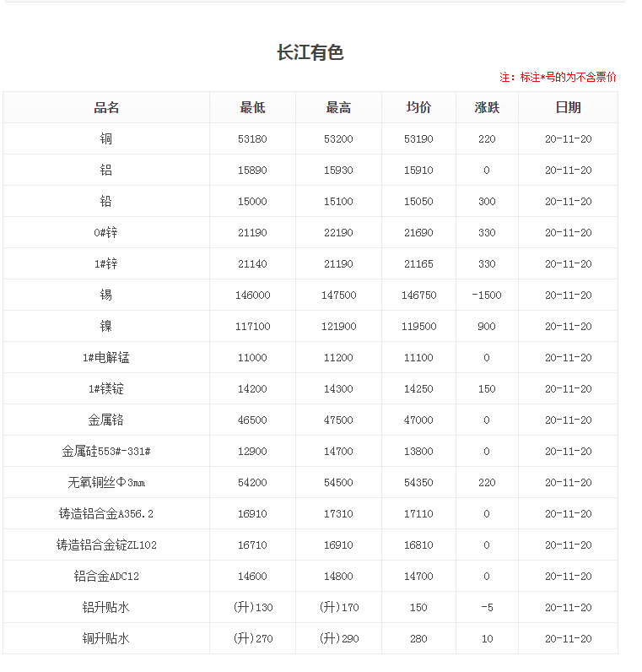Click the 涨跌 column header
642x672 pixels.
pyautogui.click(x=487, y=107)
